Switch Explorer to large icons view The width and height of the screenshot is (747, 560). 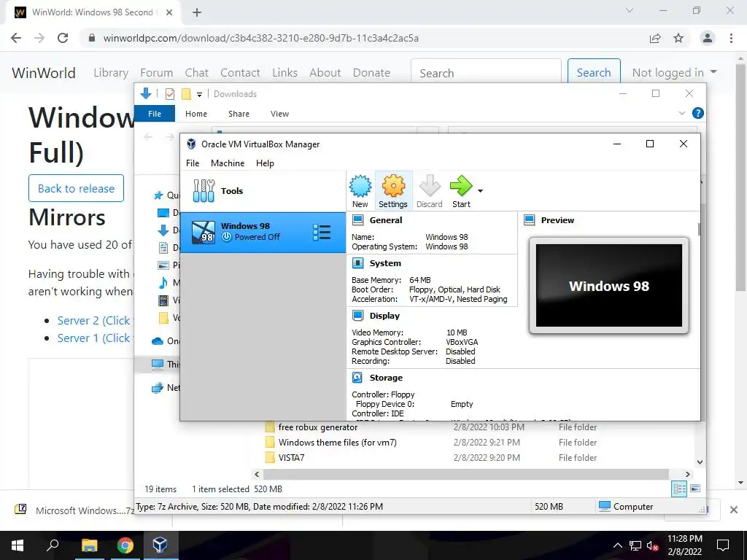pyautogui.click(x=695, y=489)
